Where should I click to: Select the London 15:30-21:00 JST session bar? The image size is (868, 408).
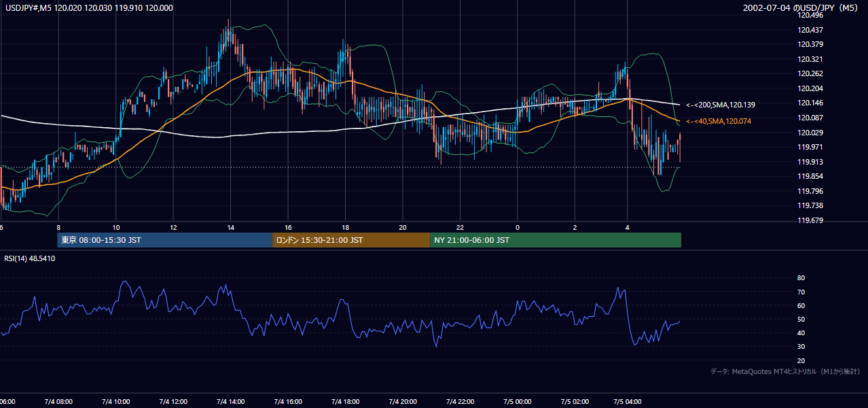pyautogui.click(x=351, y=240)
